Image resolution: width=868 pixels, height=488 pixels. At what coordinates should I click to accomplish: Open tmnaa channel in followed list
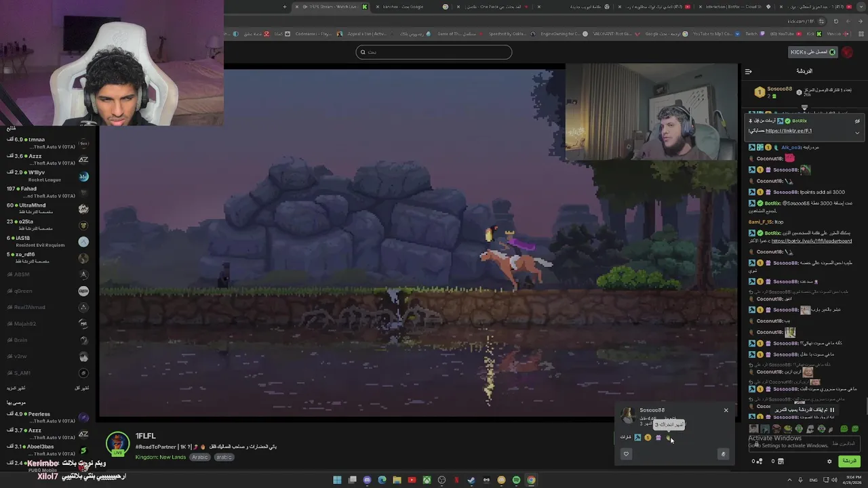point(47,143)
